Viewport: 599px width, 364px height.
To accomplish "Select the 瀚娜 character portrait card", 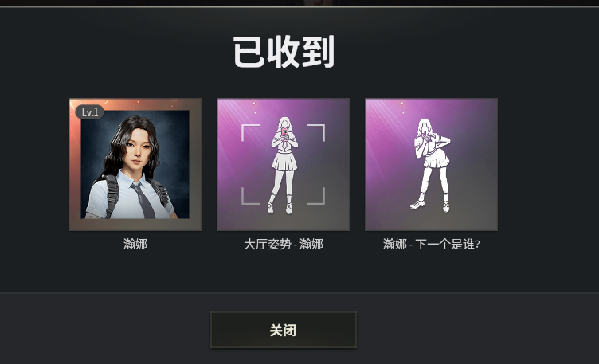I will pos(135,165).
